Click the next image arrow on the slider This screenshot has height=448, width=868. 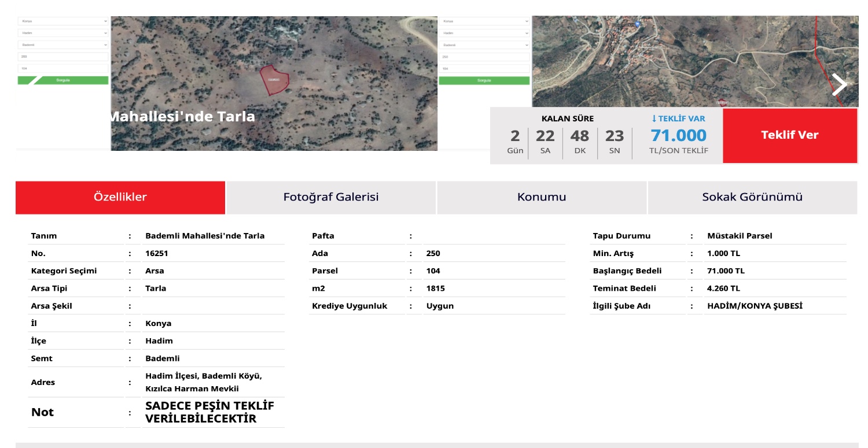tap(839, 85)
